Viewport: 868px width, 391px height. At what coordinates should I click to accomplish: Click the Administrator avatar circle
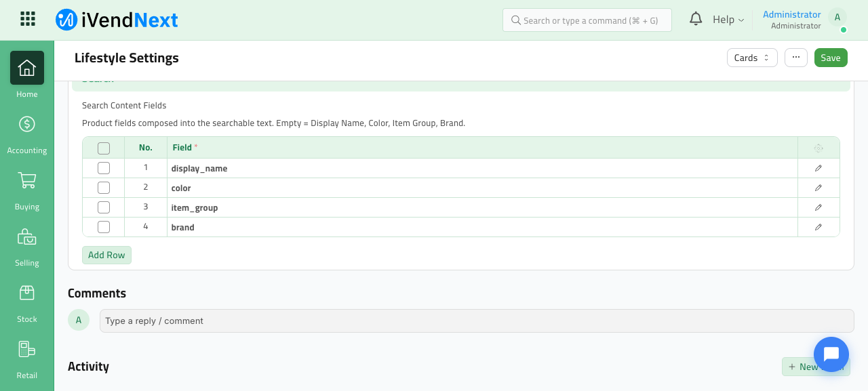click(837, 18)
